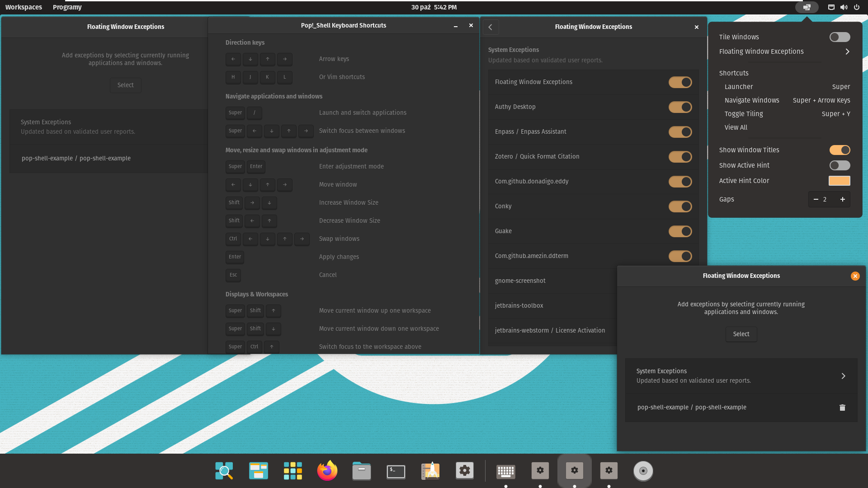Disable Show Window Titles switch
868x488 pixels.
[x=840, y=150]
